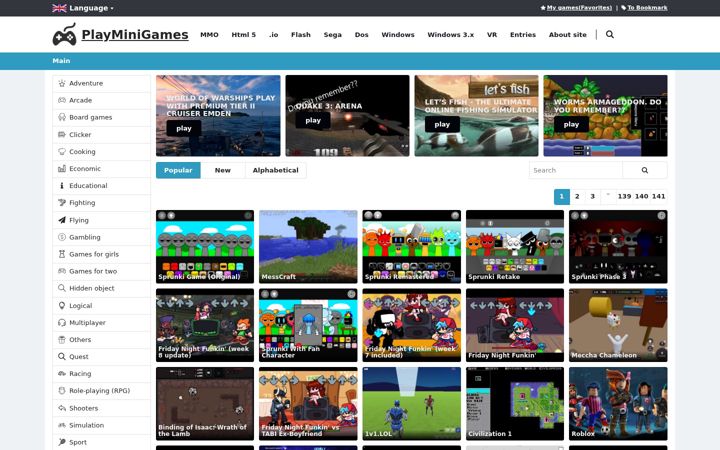Click the Adventure category icon
Screen dimensions: 720x450
point(62,83)
